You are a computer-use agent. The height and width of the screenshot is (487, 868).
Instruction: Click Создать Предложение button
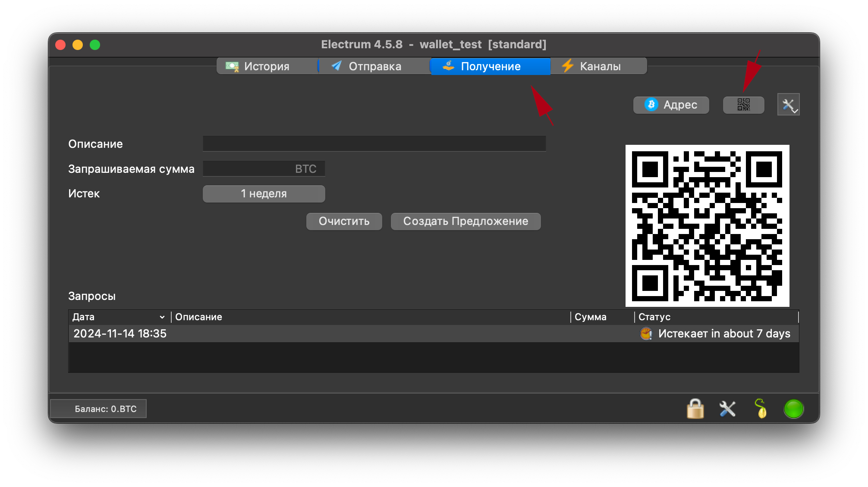point(465,222)
